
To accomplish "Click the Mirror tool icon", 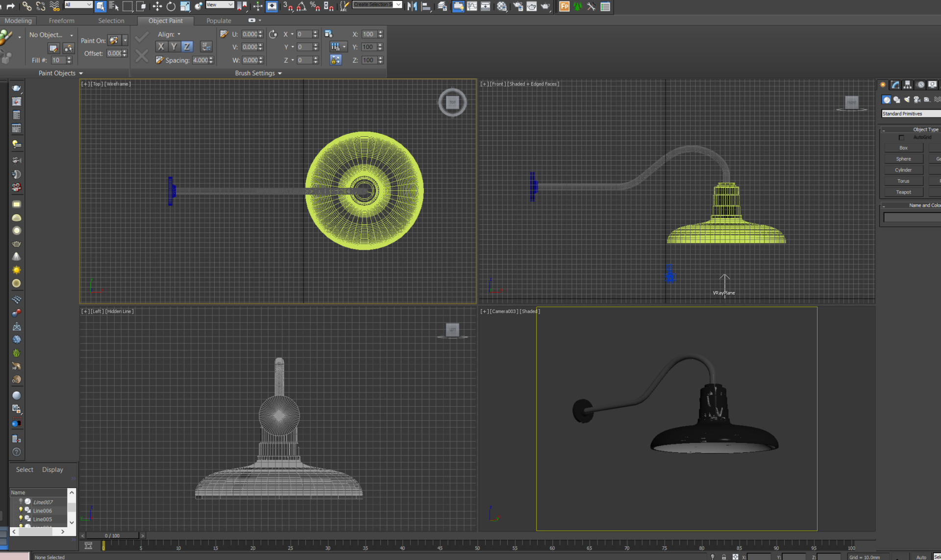I will point(412,6).
